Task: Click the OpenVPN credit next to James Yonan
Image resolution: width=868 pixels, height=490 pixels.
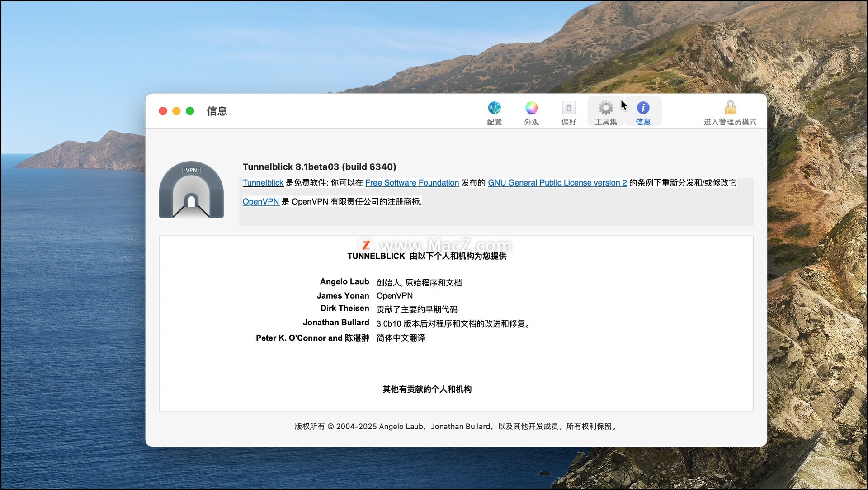Action: point(395,296)
